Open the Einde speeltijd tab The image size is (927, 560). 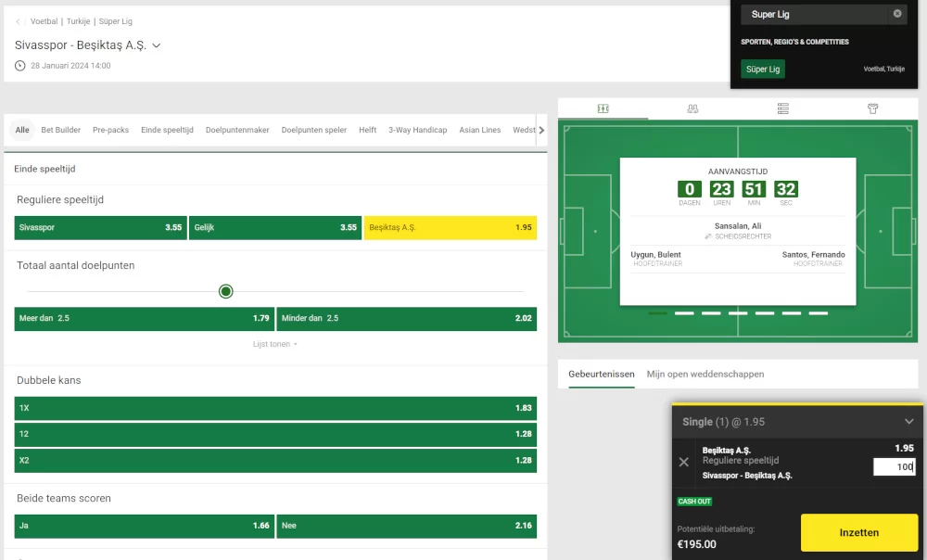coord(167,130)
